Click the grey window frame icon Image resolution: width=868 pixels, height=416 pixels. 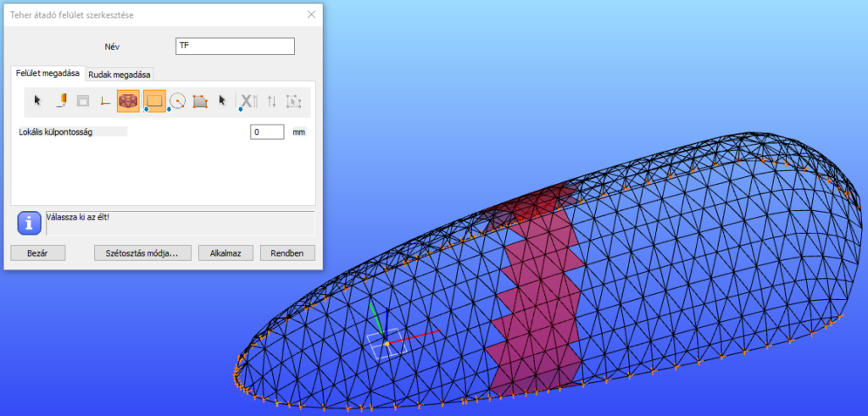click(x=83, y=101)
